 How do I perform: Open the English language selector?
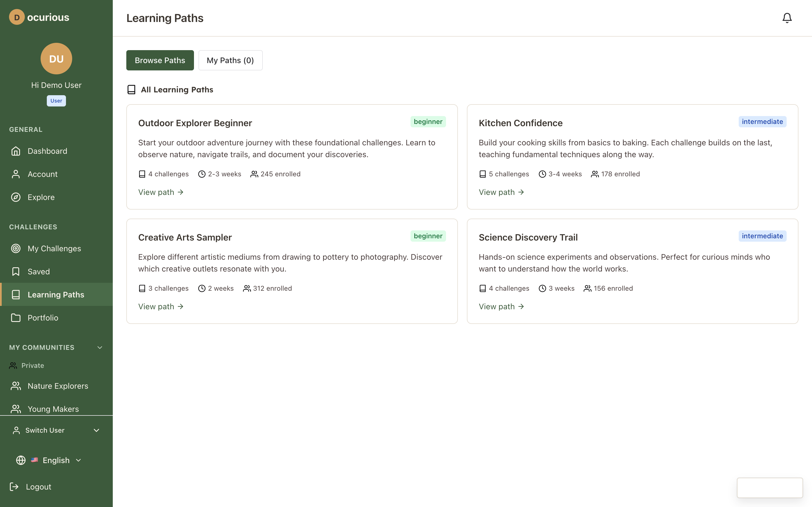pos(56,460)
